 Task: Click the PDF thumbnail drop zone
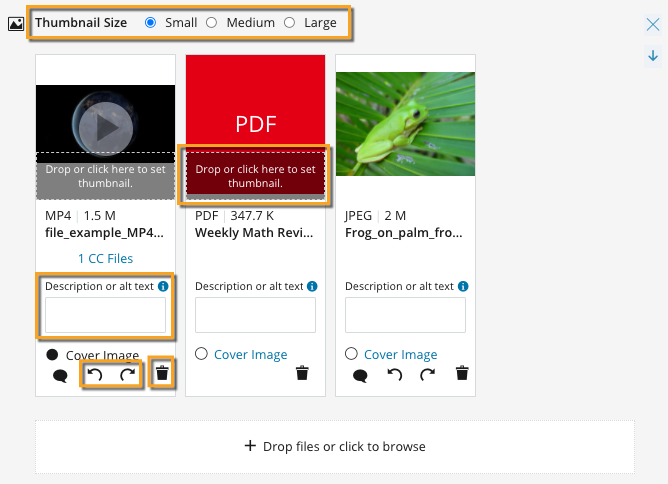pos(255,176)
